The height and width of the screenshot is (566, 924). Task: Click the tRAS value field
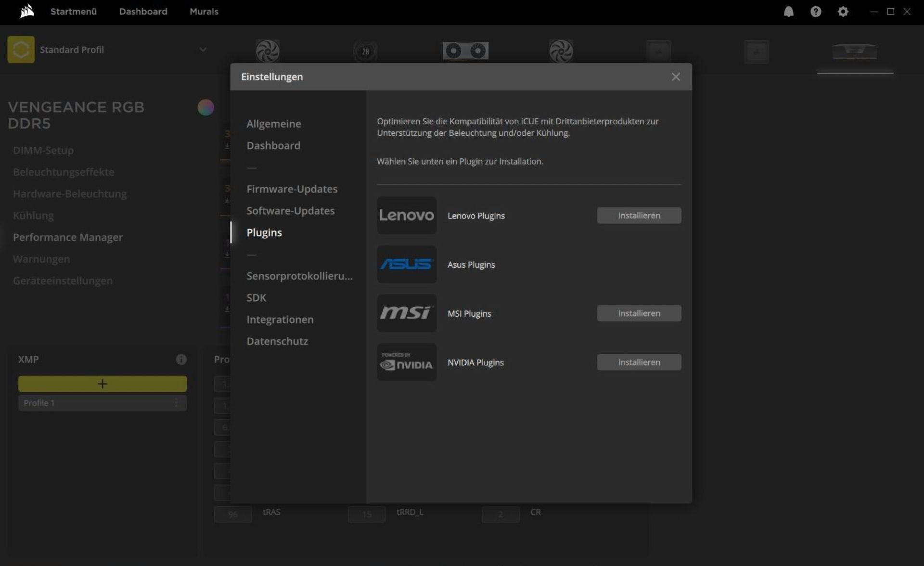[233, 514]
